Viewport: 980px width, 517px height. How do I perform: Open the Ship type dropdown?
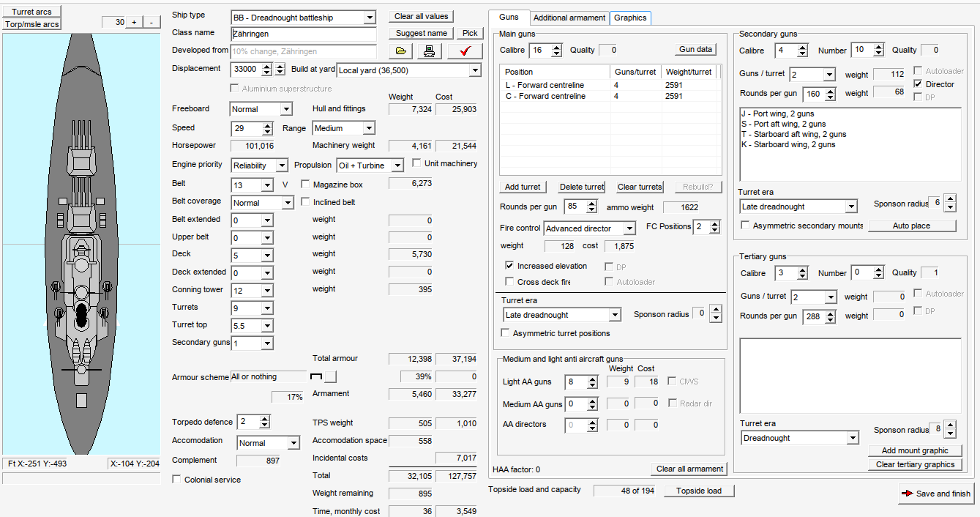[x=370, y=17]
